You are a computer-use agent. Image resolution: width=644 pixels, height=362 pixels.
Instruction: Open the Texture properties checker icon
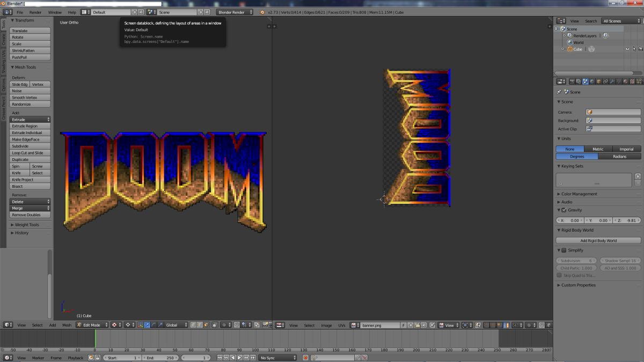point(632,82)
